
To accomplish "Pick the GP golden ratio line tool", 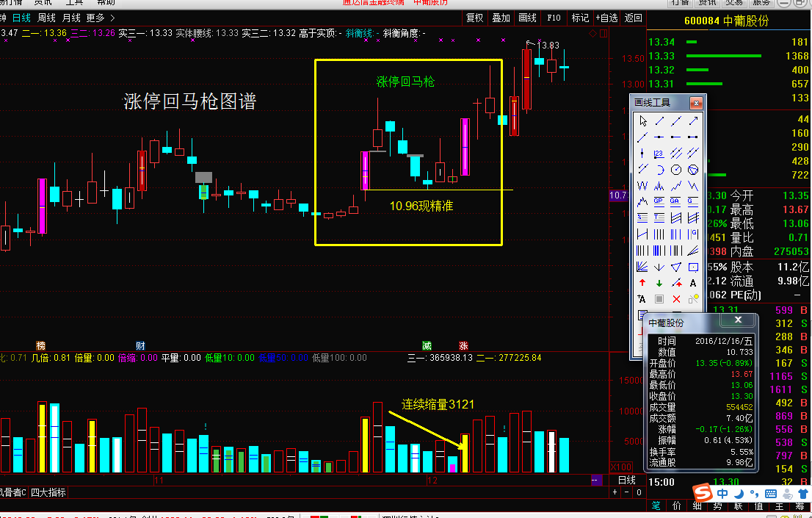I will (659, 201).
